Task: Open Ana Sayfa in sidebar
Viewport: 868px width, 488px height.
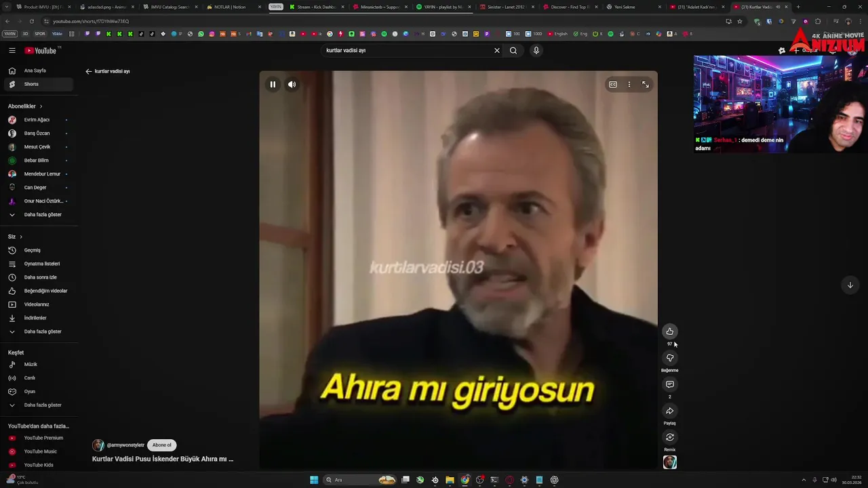Action: (39, 70)
